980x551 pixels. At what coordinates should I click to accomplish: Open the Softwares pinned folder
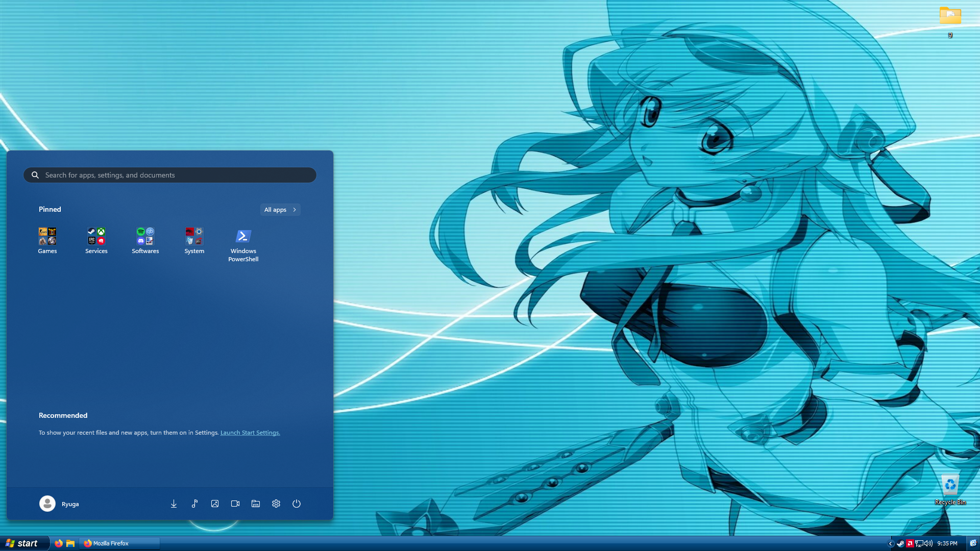(x=145, y=240)
